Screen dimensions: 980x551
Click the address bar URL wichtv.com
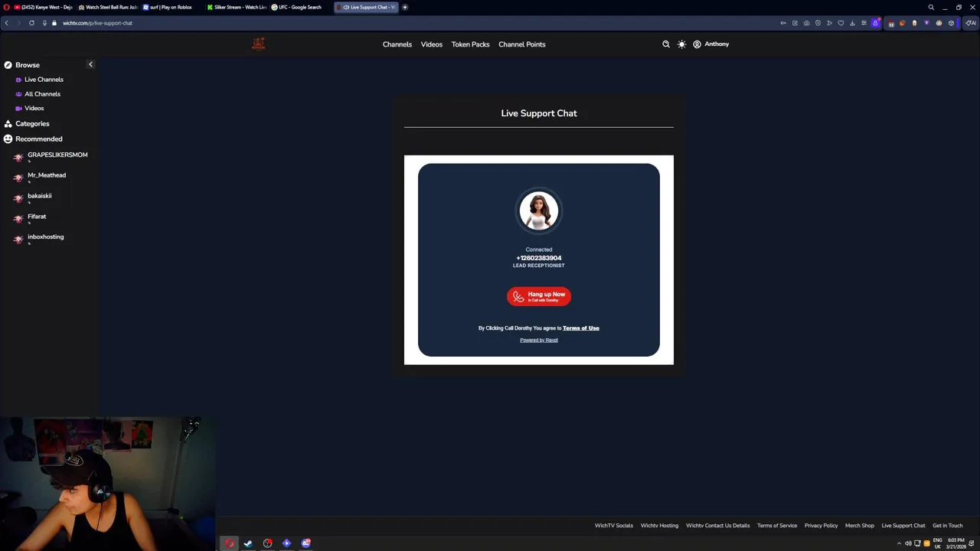click(x=97, y=23)
